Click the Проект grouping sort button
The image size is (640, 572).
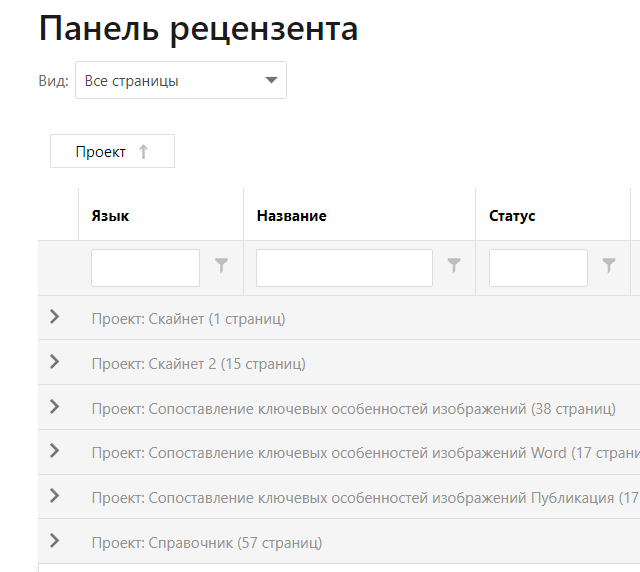[x=112, y=151]
